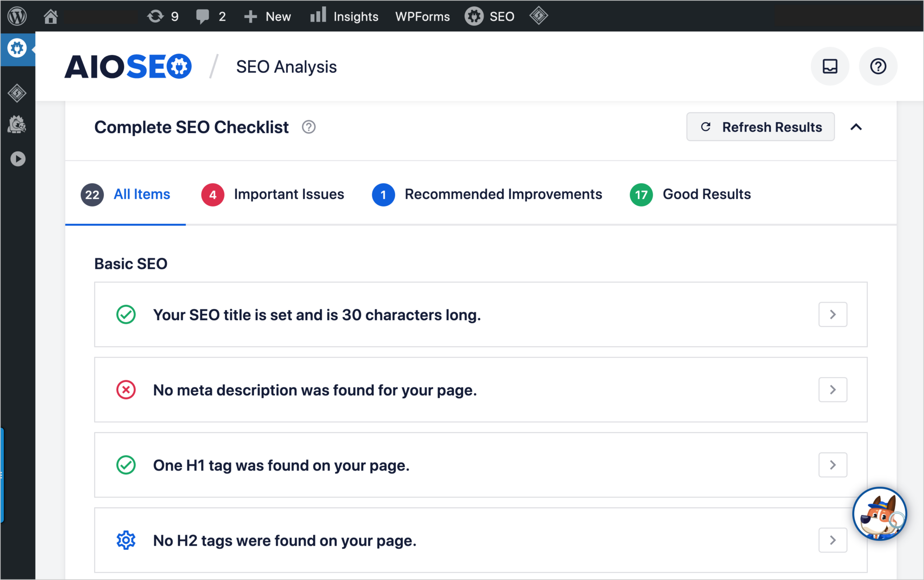This screenshot has width=924, height=580.
Task: Open the WordPress logo menu
Action: pos(17,16)
